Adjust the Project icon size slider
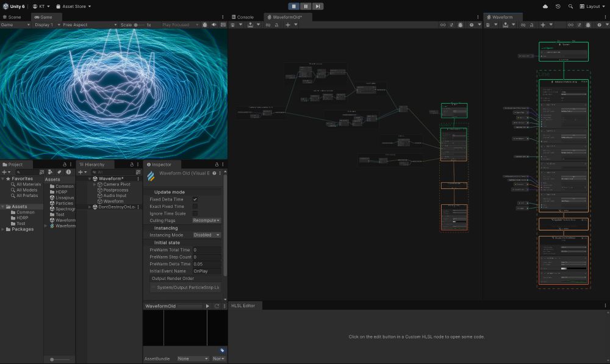This screenshot has width=610, height=364. [59, 359]
